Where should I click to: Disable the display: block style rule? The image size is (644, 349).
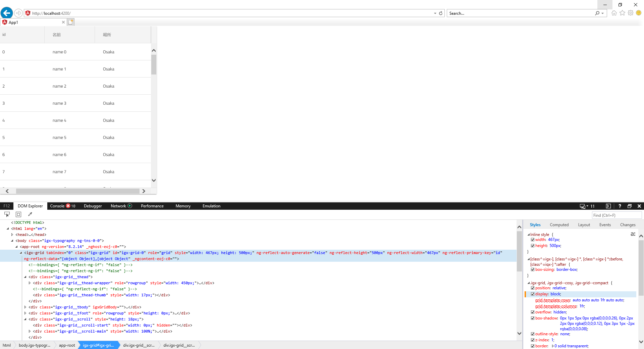coord(533,294)
